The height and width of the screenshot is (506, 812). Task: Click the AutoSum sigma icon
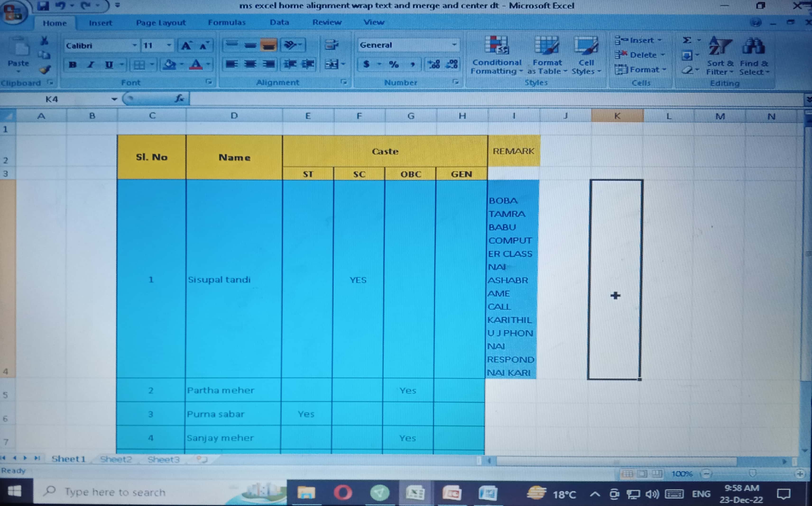click(x=687, y=40)
